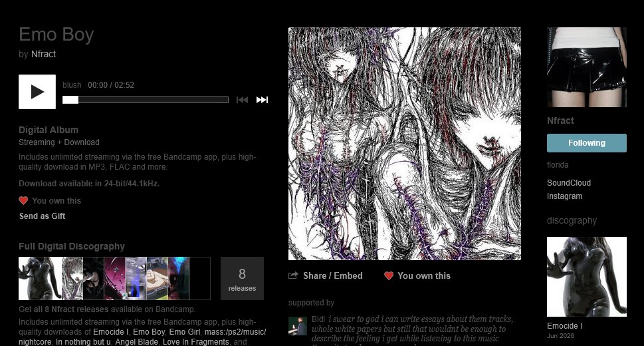The image size is (644, 346).
Task: Open the Nfract artist profile photo
Action: (x=586, y=67)
